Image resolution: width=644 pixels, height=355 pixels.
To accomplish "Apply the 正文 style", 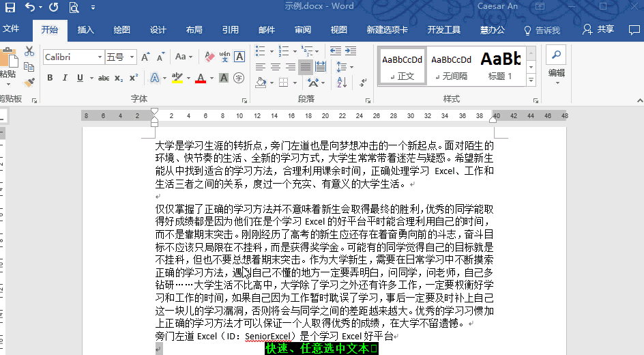I will click(402, 67).
